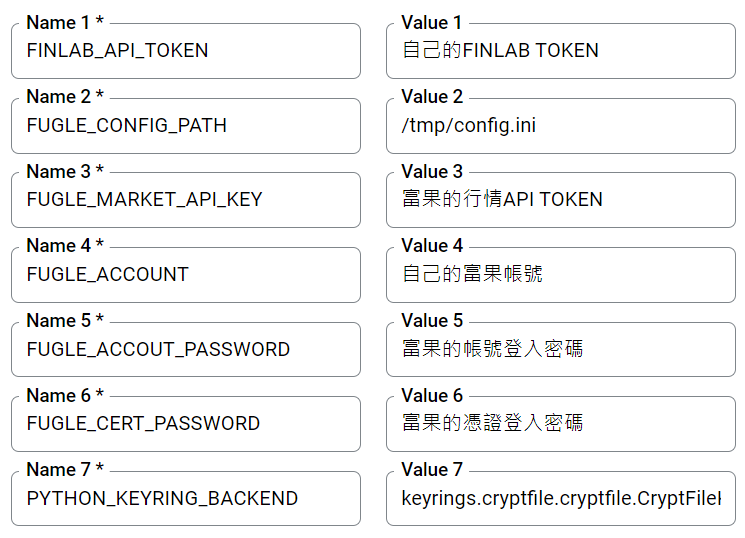Click the "Name 7 *" field label
The width and height of the screenshot is (745, 538).
point(65,470)
